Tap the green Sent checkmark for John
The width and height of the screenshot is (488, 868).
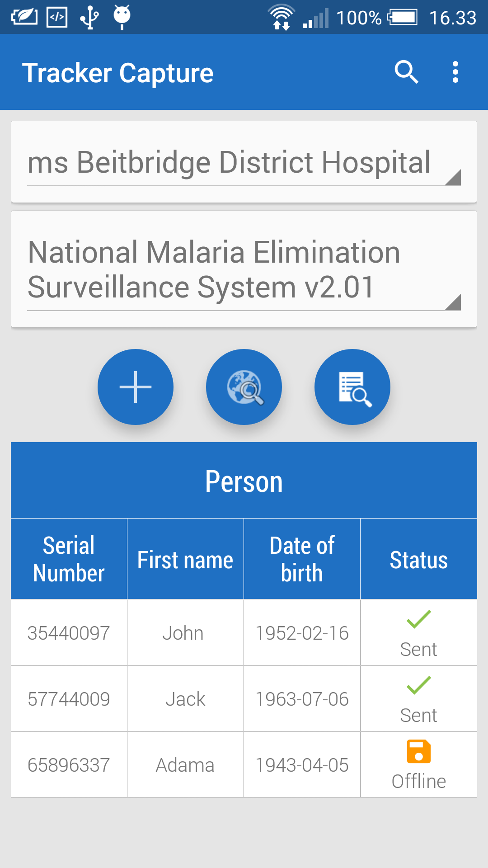click(418, 619)
